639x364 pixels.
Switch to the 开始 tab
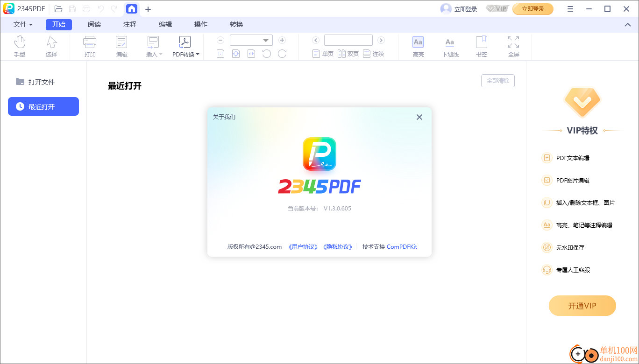[x=59, y=24]
